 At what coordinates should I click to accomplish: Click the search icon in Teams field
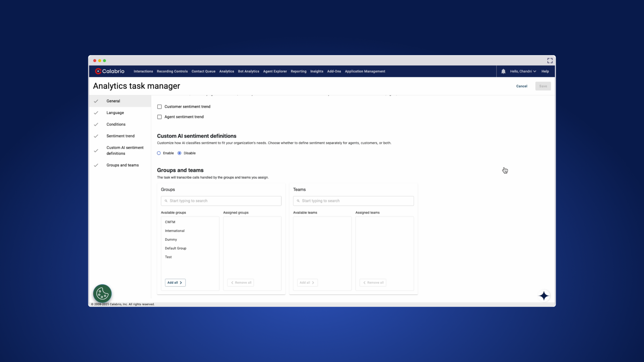(298, 201)
